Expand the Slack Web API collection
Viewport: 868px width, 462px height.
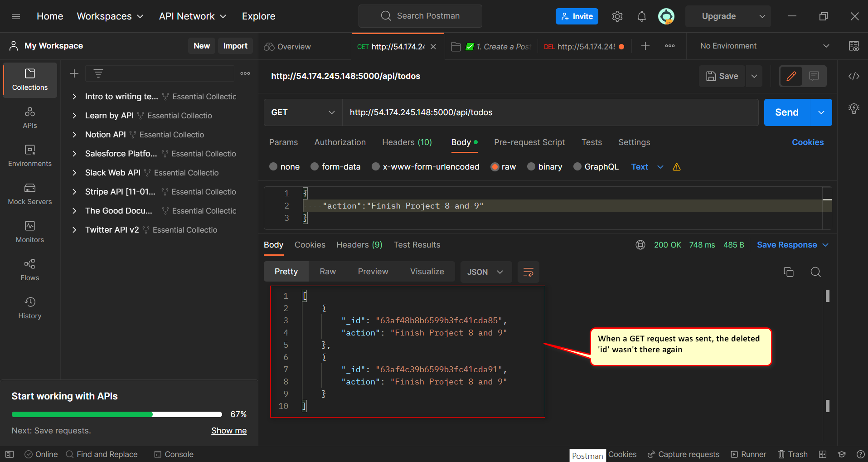click(x=74, y=173)
